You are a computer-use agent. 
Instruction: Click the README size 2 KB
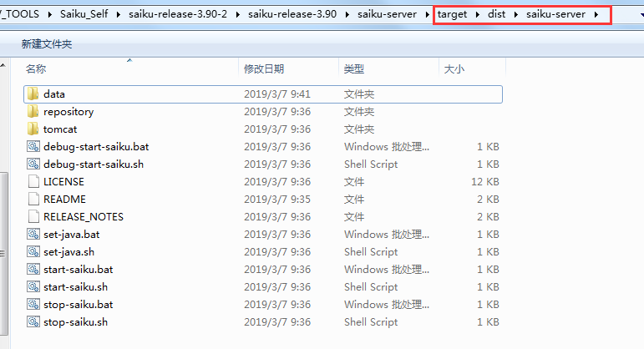(488, 200)
